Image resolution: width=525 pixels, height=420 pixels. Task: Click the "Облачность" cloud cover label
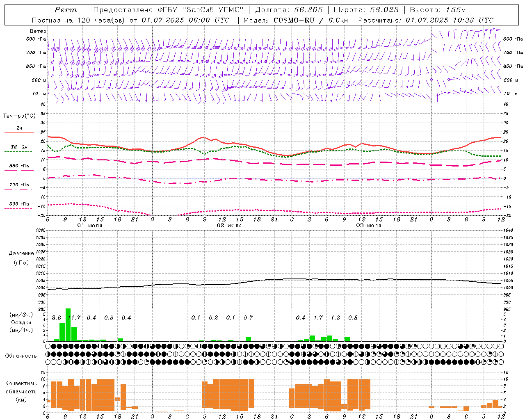click(21, 356)
